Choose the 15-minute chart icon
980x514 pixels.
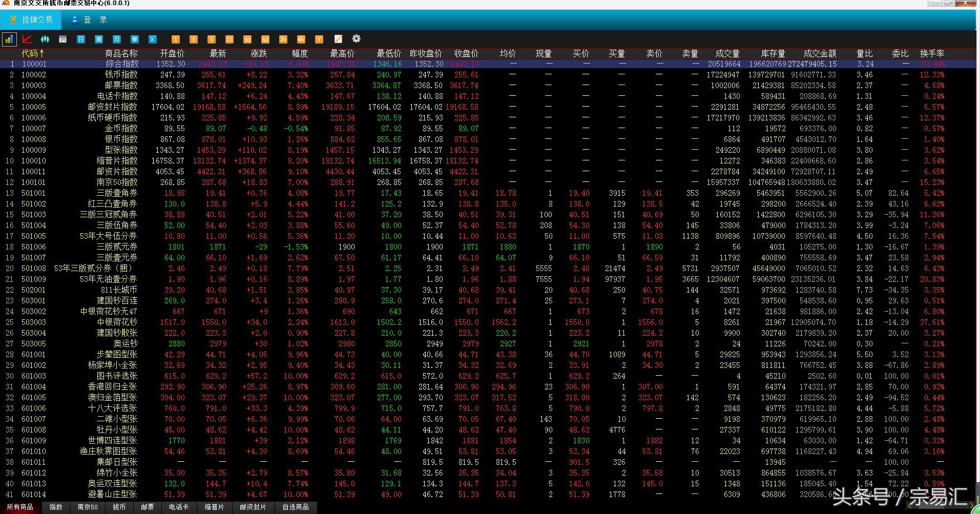pyautogui.click(x=230, y=39)
